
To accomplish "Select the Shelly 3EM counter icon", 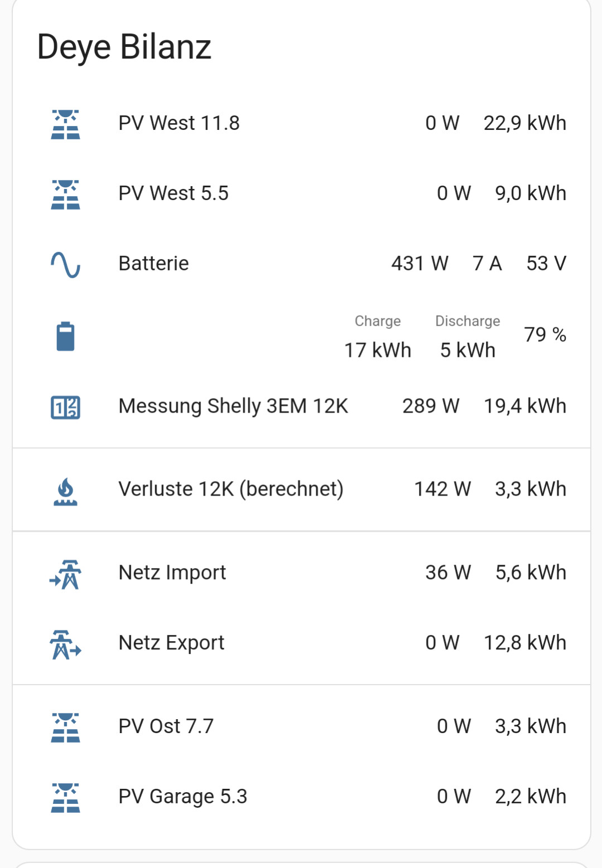I will (x=65, y=407).
